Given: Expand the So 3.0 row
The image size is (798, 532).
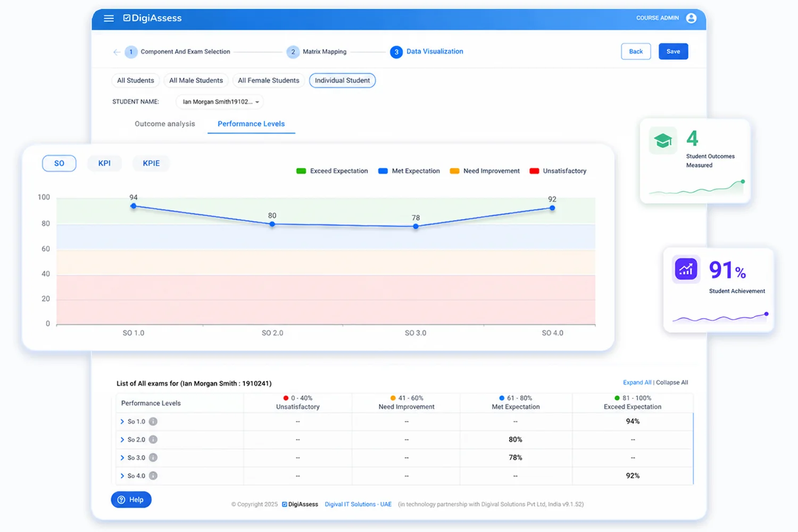Looking at the screenshot, I should pyautogui.click(x=122, y=458).
